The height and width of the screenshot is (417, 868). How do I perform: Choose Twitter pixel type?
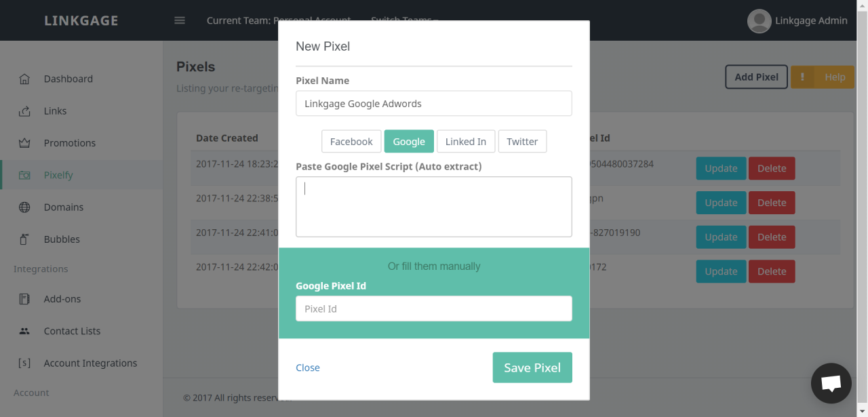coord(522,142)
